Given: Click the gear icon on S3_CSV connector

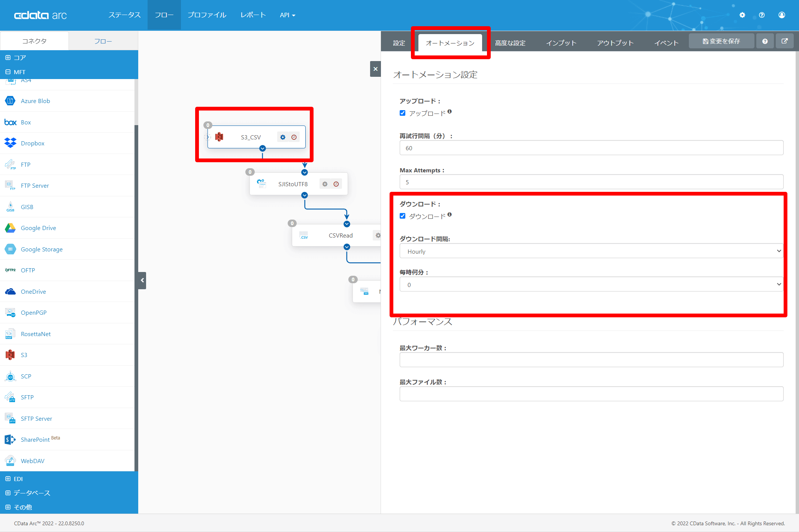Looking at the screenshot, I should pos(283,137).
